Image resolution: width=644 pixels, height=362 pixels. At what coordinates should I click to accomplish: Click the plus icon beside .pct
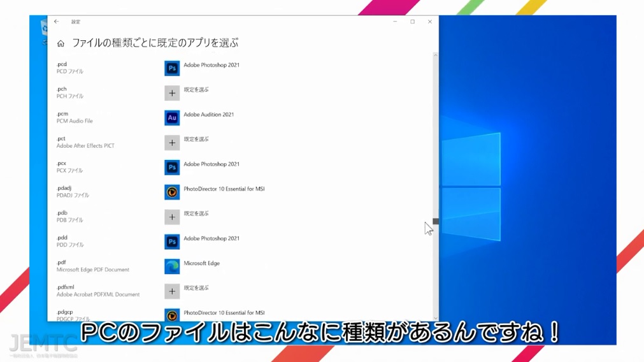(x=172, y=143)
